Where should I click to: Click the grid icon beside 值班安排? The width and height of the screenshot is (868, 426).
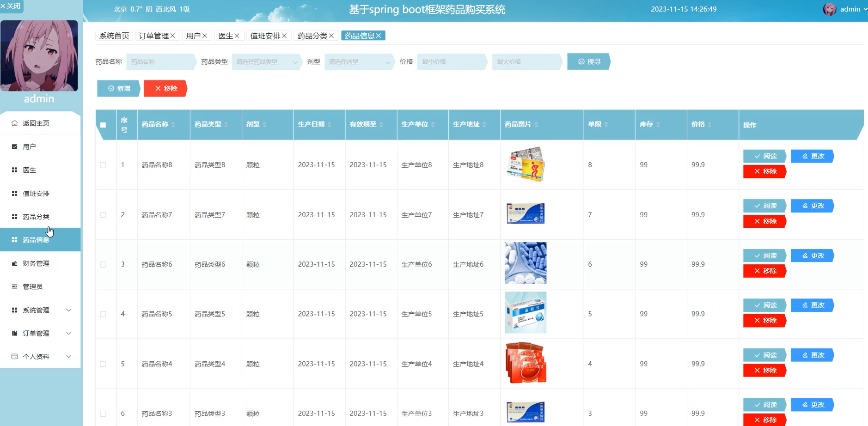click(14, 194)
